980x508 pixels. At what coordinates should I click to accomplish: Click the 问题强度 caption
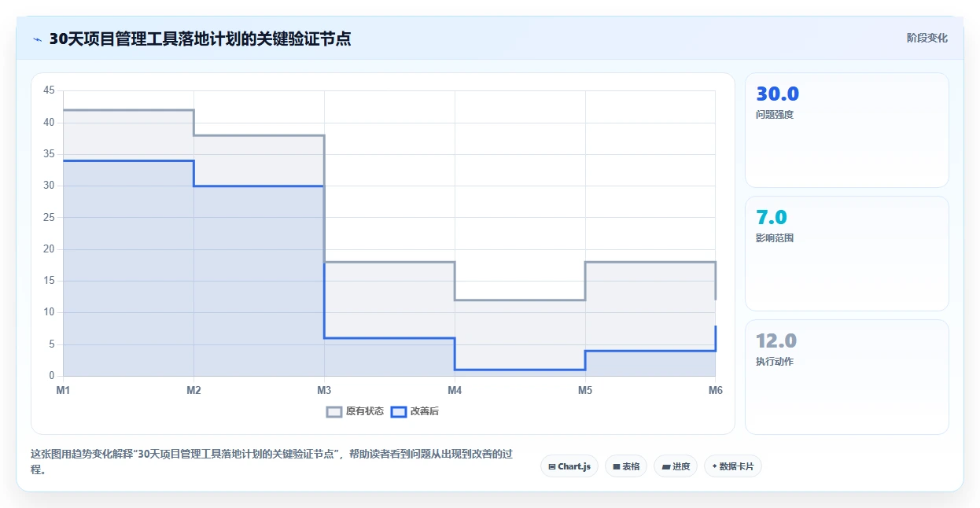pos(775,115)
